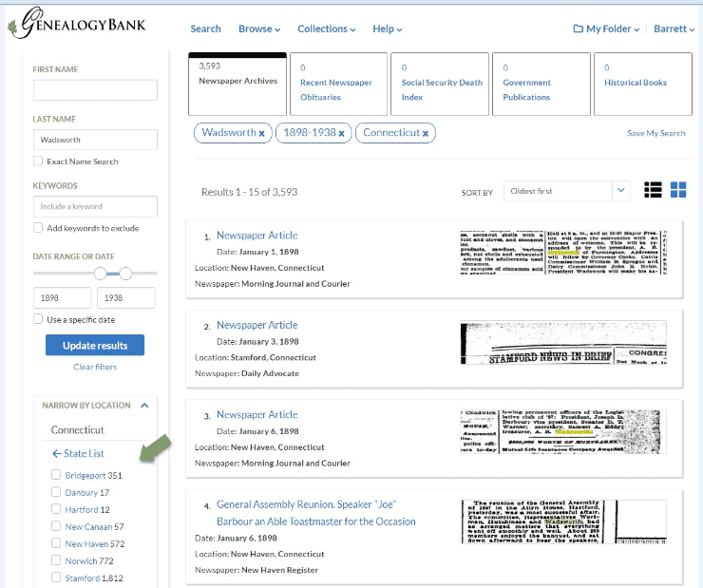Select the Bridgeport 351 checkbox
This screenshot has width=703, height=588.
[x=56, y=475]
